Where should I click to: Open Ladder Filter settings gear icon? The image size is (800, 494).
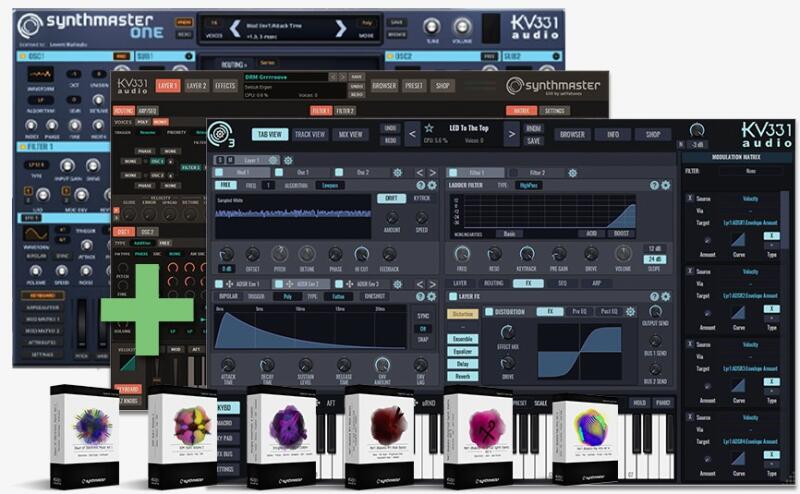[667, 185]
